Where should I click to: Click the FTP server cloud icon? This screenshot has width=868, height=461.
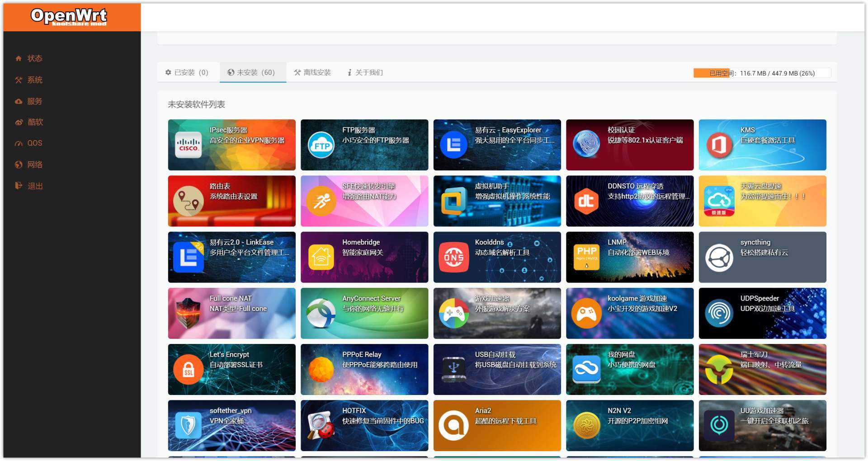pos(321,145)
